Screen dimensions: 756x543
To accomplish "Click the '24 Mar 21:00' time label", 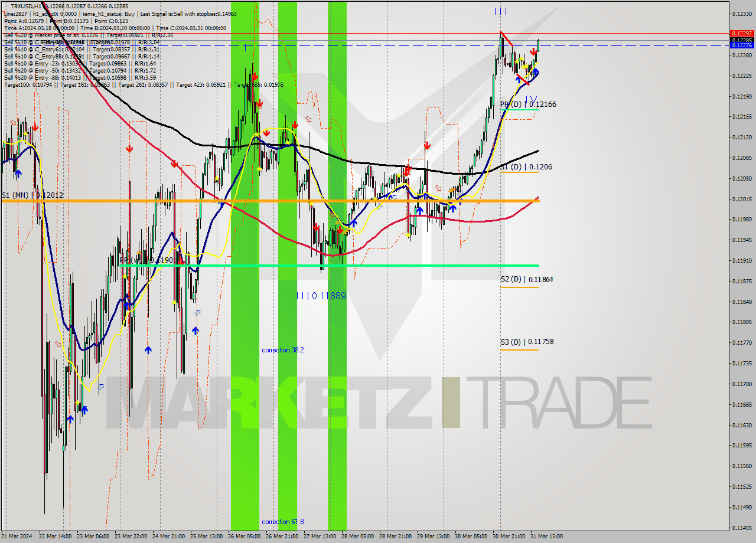I will [168, 537].
